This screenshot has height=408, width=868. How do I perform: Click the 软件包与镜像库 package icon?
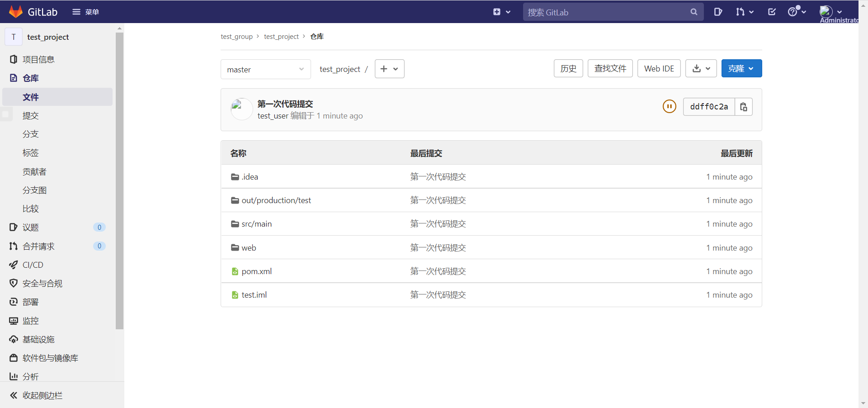(x=14, y=358)
